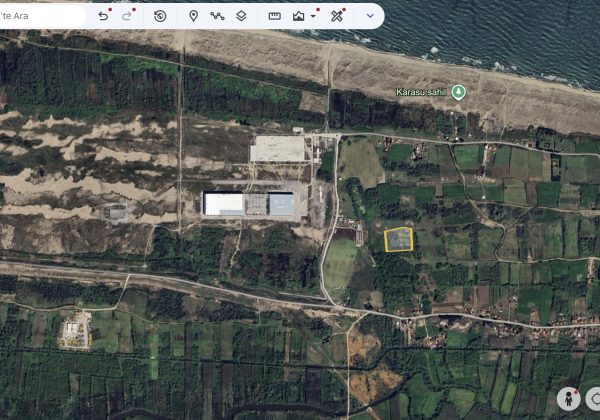The width and height of the screenshot is (600, 420).
Task: Open the map layers icon
Action: [x=241, y=16]
